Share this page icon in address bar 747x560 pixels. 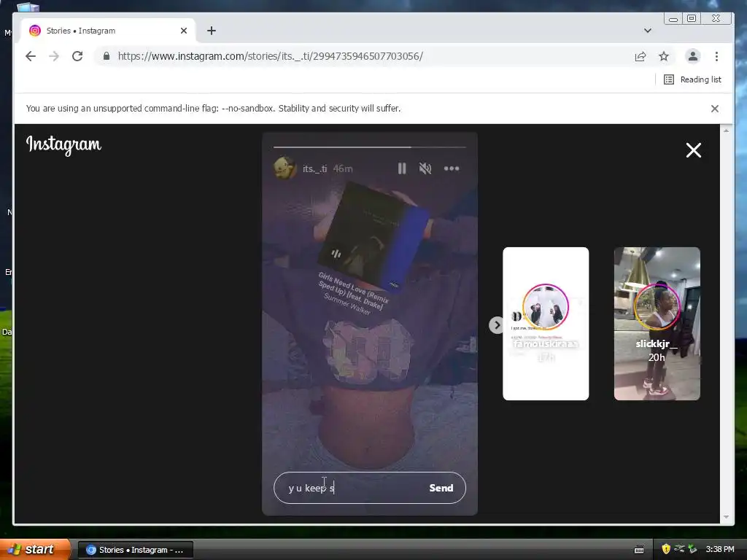640,57
